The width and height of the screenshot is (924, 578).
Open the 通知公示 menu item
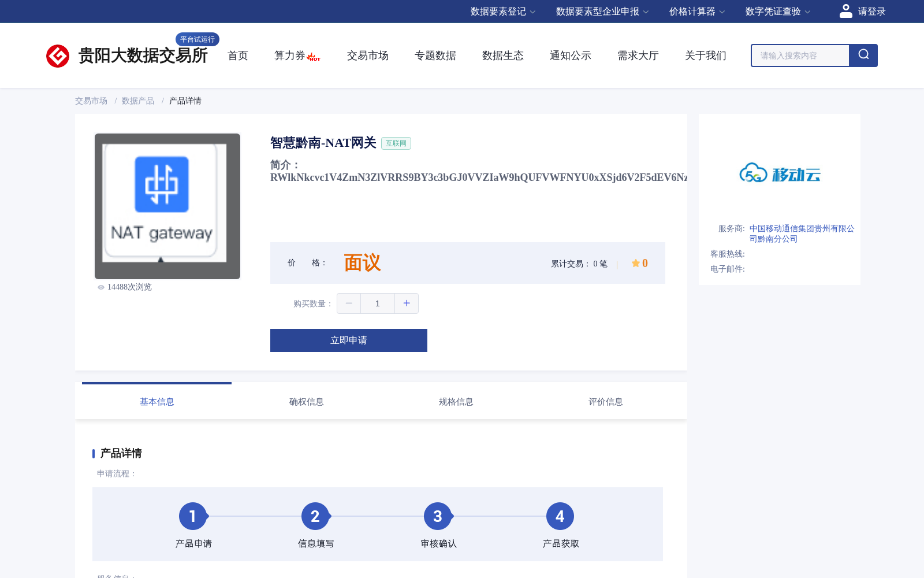[571, 55]
